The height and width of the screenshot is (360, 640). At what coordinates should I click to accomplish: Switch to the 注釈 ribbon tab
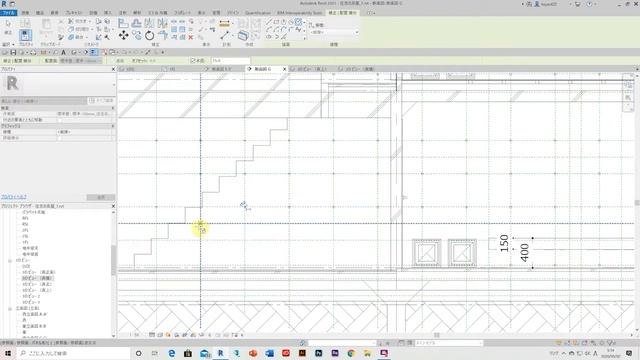[x=122, y=13]
